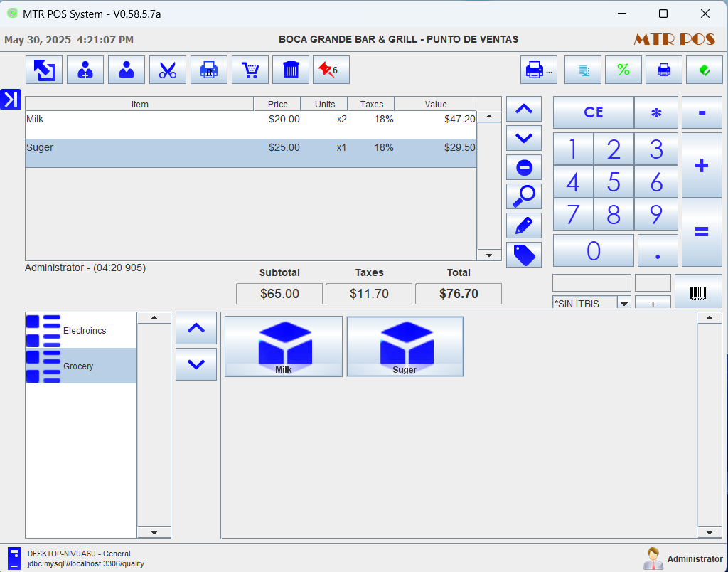The image size is (728, 572).
Task: Click the shopping cart icon
Action: pyautogui.click(x=250, y=70)
